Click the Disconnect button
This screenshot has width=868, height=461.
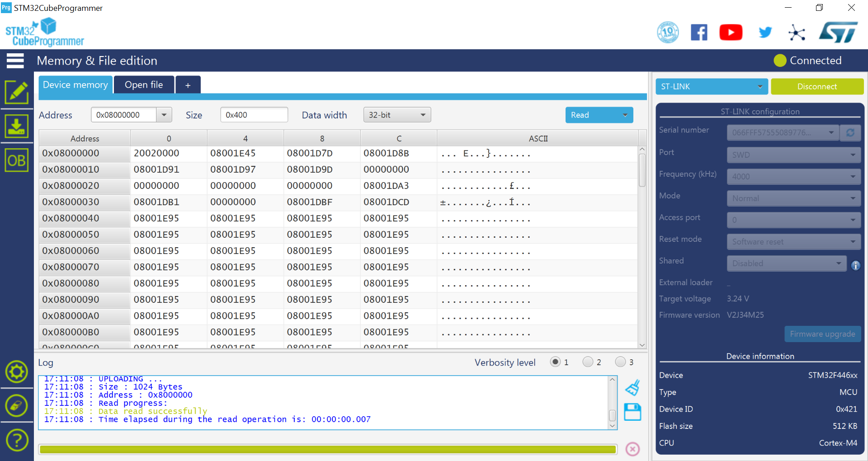point(817,86)
